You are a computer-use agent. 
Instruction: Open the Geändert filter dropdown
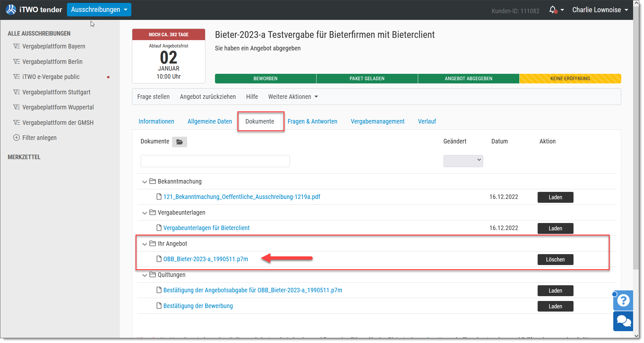pos(463,161)
